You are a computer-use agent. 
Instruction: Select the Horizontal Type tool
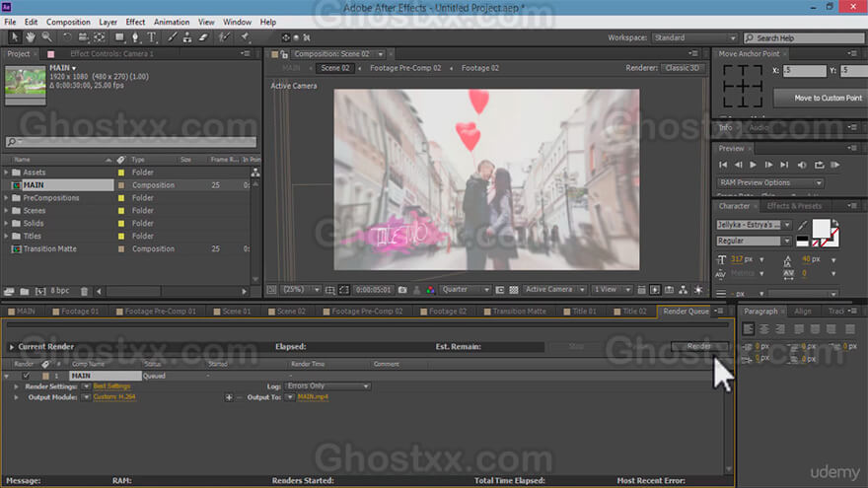(x=152, y=37)
